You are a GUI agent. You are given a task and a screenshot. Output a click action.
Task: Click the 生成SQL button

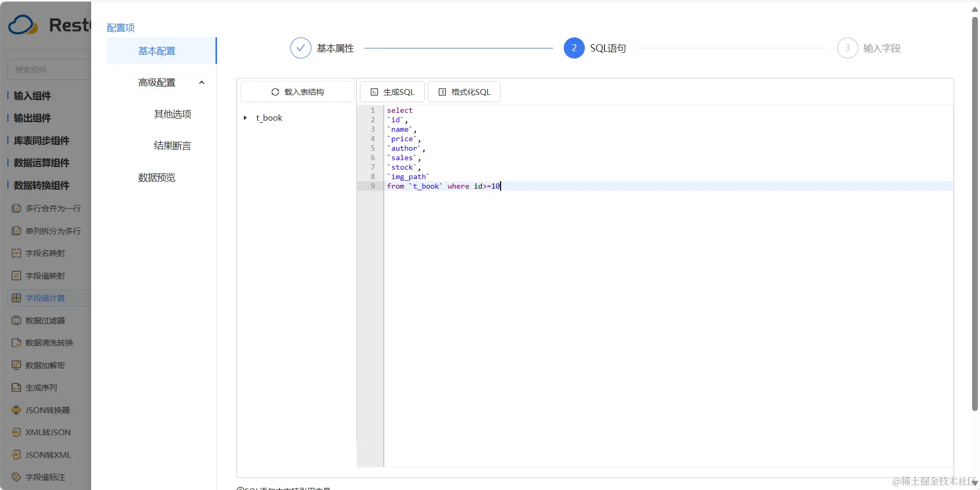[x=392, y=92]
